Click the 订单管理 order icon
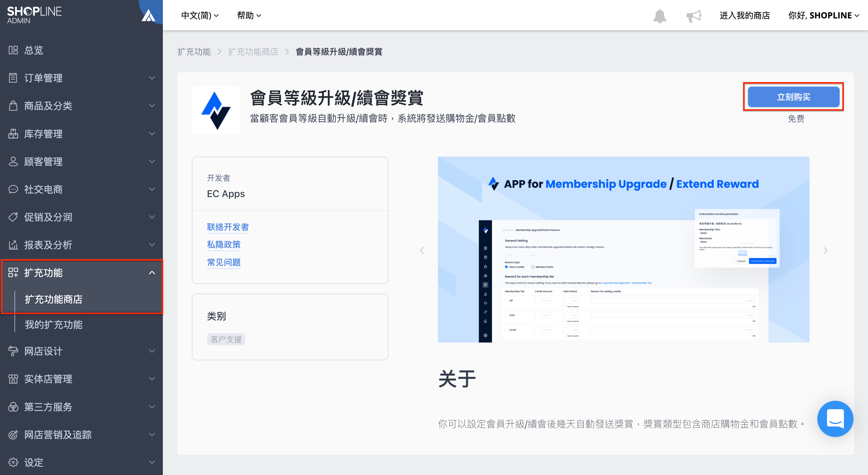The height and width of the screenshot is (475, 868). (x=13, y=78)
